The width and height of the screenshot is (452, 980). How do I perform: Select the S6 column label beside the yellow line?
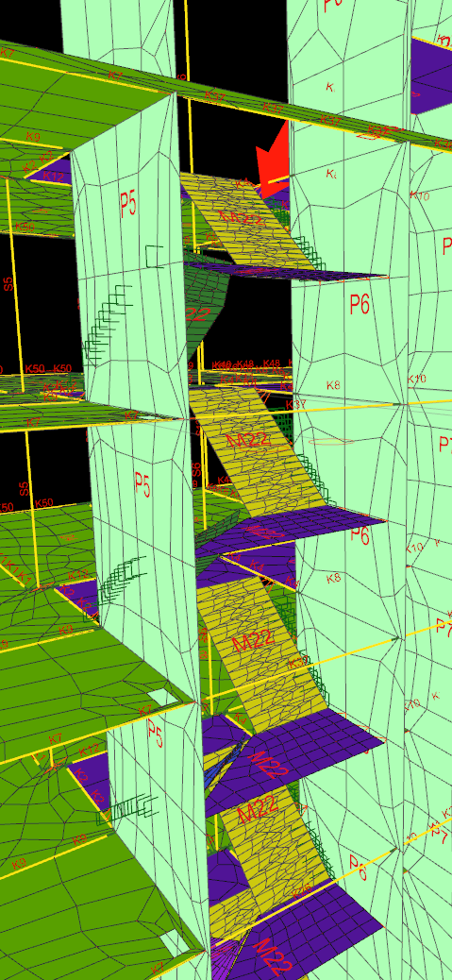196,470
